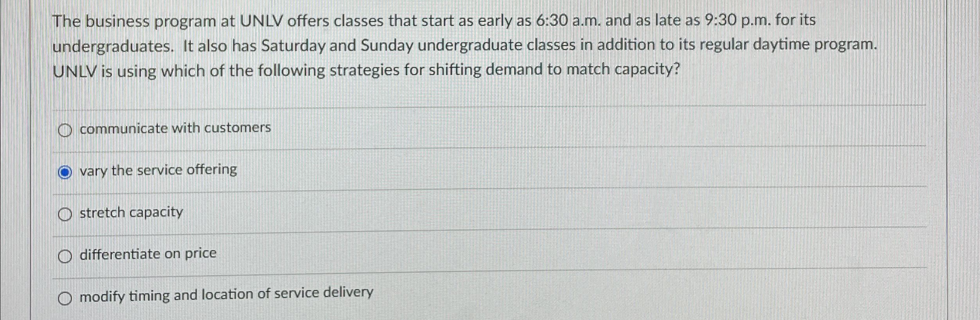
Task: Click the 'communicate with customers' label text
Action: click(174, 127)
